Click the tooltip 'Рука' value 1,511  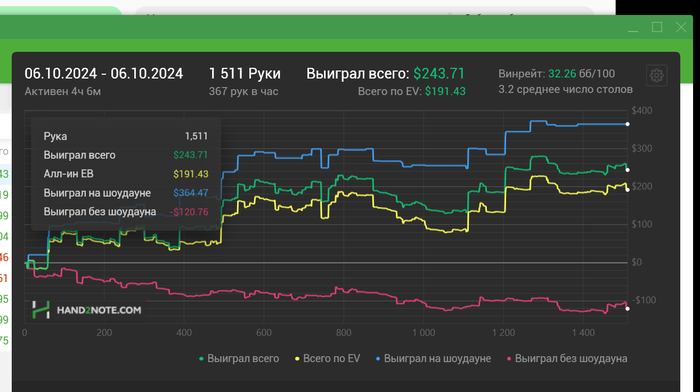196,136
